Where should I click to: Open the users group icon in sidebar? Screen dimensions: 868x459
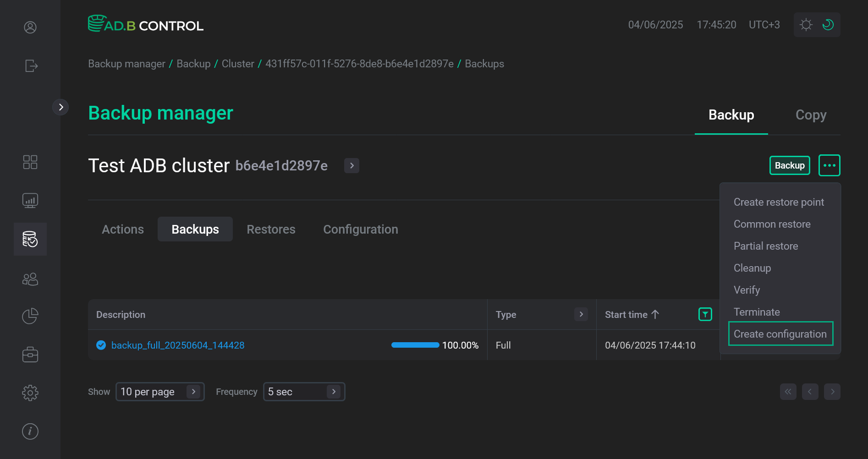click(30, 279)
